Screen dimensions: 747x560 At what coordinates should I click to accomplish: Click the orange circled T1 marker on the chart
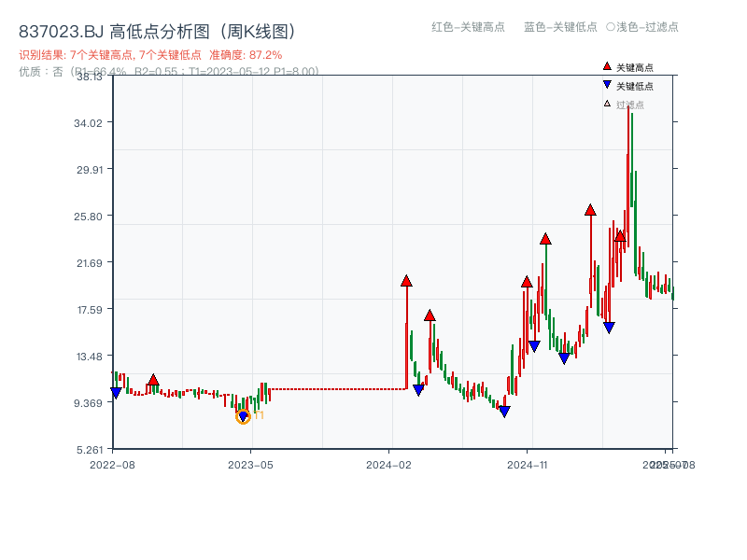[244, 414]
